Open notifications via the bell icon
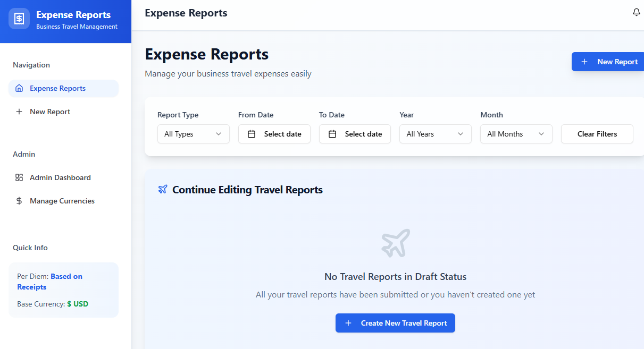 click(636, 12)
